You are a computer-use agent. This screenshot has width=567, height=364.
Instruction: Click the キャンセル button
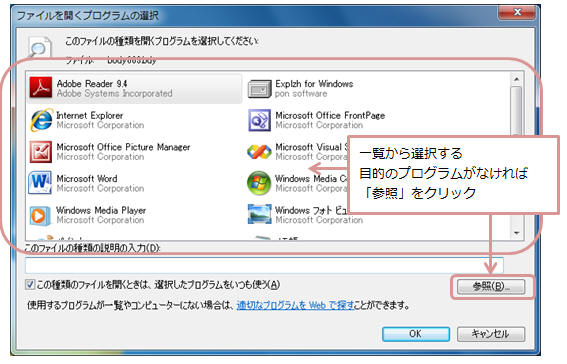(490, 334)
